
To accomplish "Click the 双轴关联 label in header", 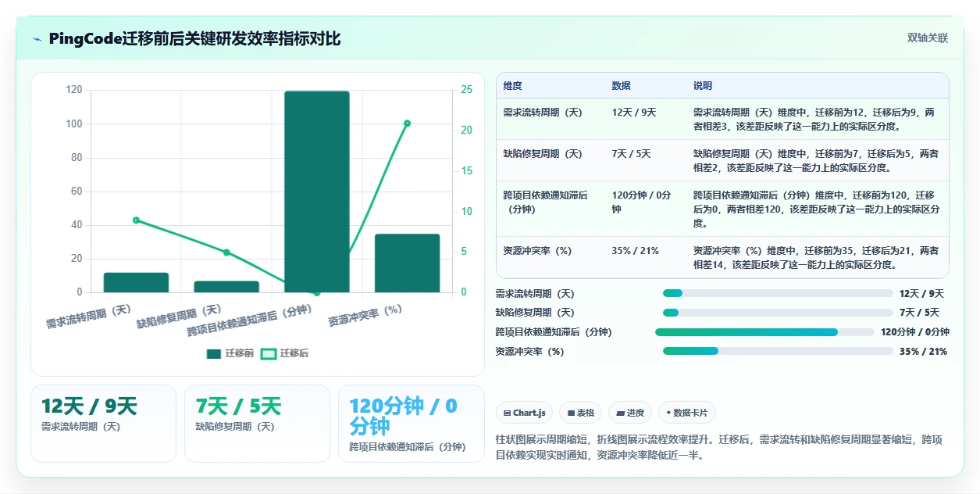I will 928,38.
